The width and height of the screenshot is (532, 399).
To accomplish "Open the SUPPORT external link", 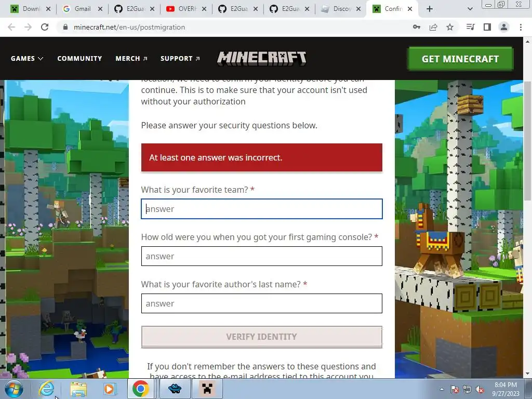I will [x=180, y=58].
